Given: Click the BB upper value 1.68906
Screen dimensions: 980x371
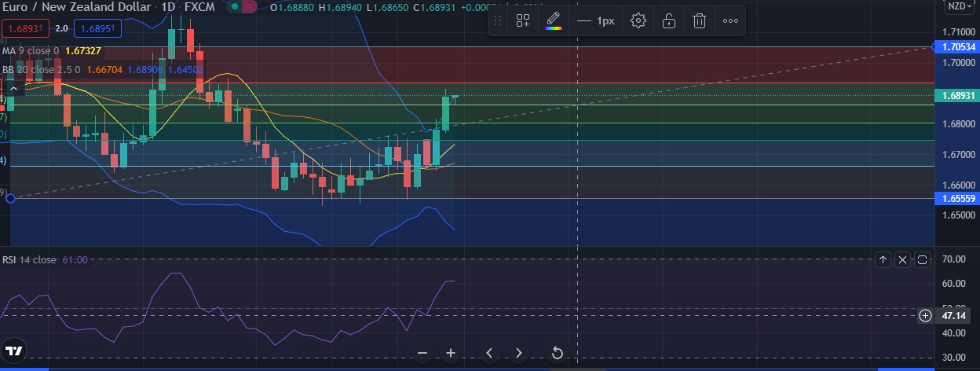Looking at the screenshot, I should pos(145,69).
